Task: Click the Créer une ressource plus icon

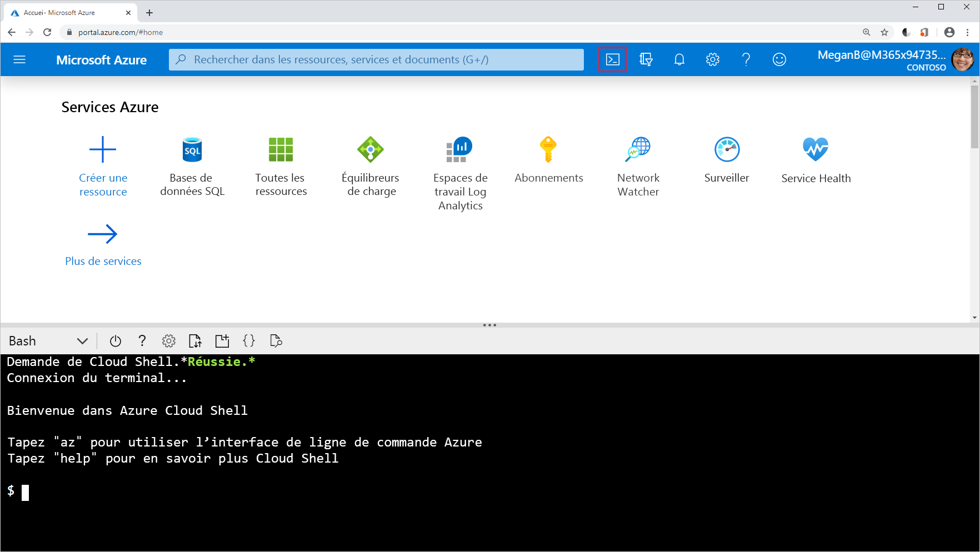Action: [x=103, y=149]
